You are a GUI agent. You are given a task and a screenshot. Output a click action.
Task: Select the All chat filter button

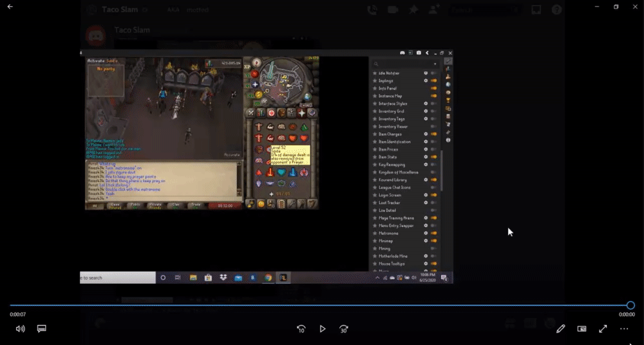pyautogui.click(x=95, y=206)
